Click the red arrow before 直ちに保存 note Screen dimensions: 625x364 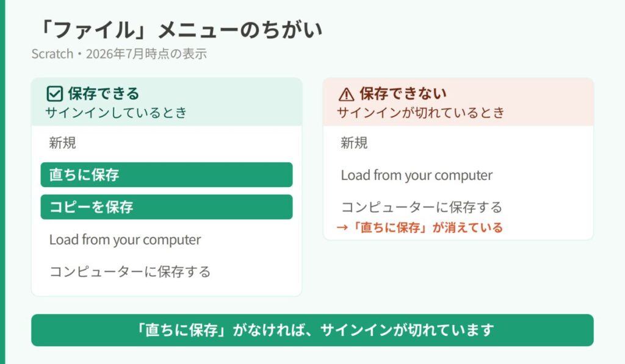pyautogui.click(x=342, y=228)
